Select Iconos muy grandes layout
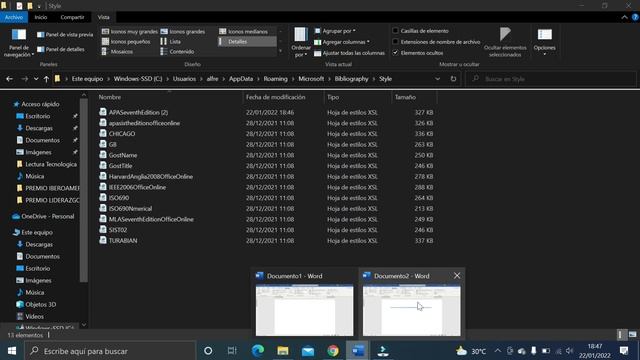Image resolution: width=640 pixels, height=360 pixels. point(129,31)
